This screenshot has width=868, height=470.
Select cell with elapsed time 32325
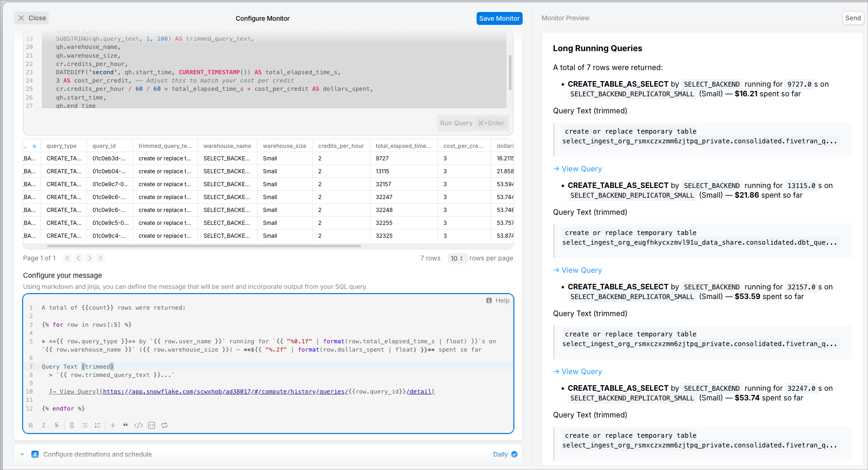pos(403,236)
